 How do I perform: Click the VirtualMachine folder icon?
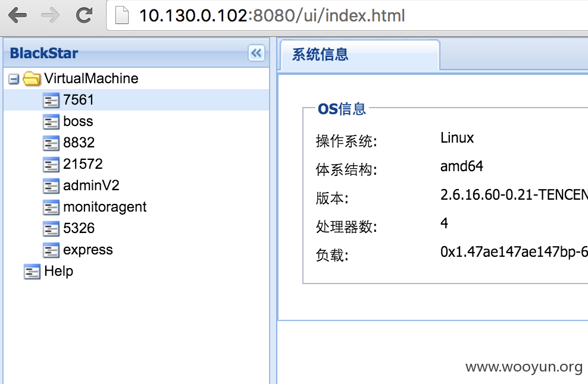[32, 78]
